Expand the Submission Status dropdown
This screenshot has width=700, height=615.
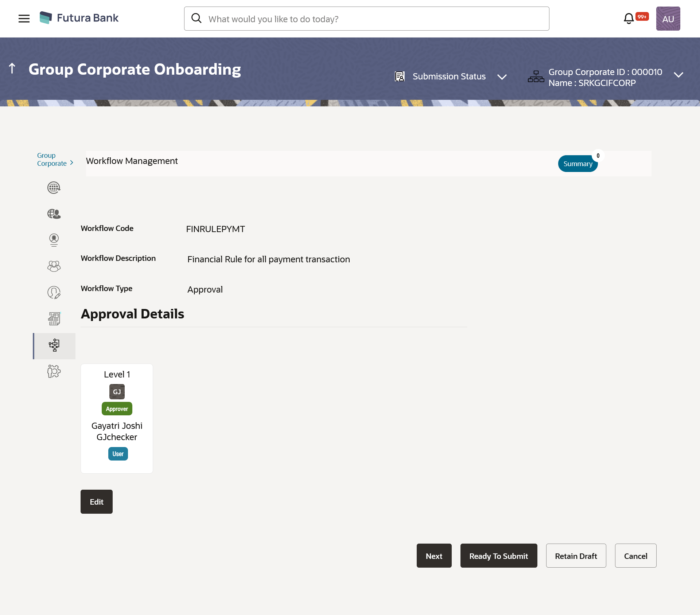502,77
